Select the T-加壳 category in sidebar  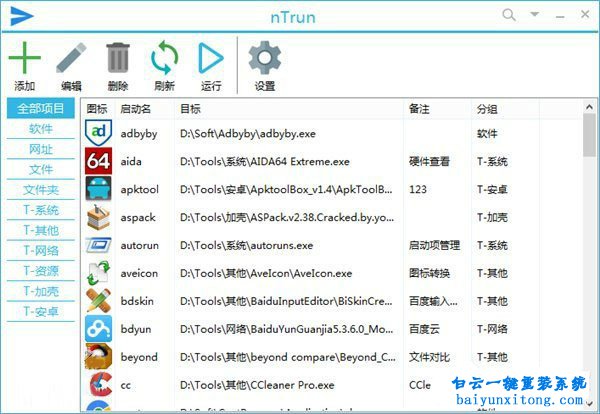(x=41, y=291)
